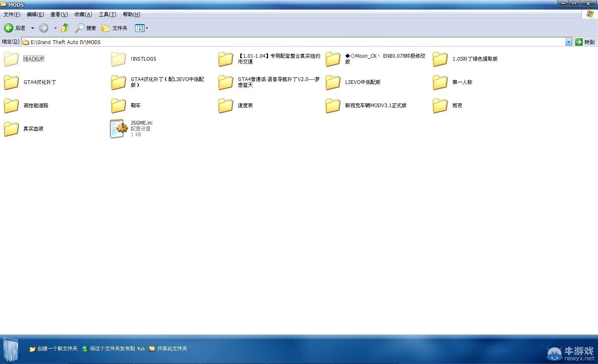Screen dimensions: 598x364
Task: Click the 将这个文件夹发布到 Web link
Action: (x=113, y=349)
